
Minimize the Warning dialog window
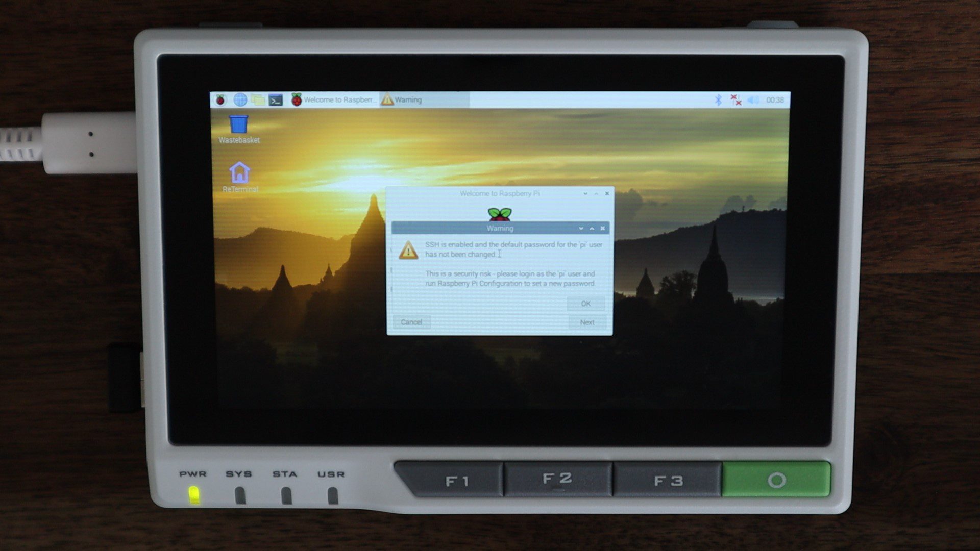pyautogui.click(x=581, y=228)
